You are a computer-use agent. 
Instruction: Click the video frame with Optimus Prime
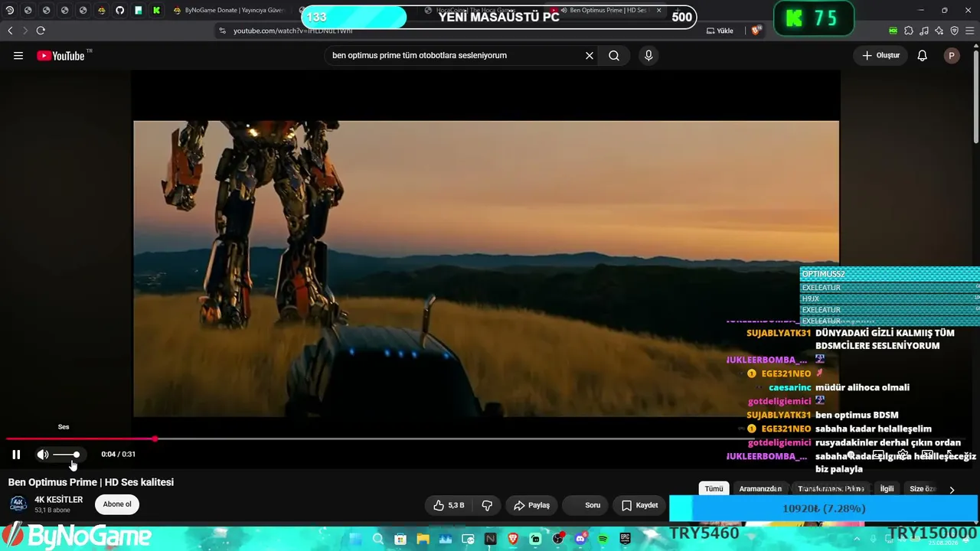486,269
